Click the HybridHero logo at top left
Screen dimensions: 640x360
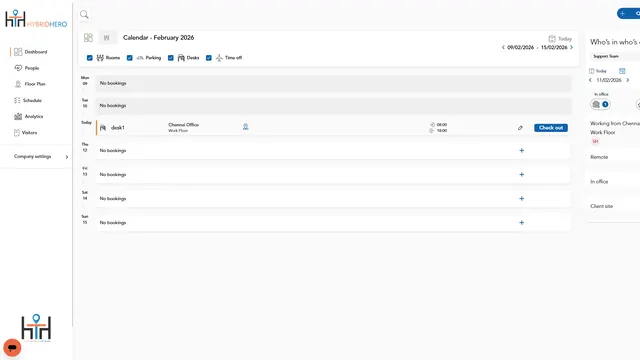[x=36, y=19]
